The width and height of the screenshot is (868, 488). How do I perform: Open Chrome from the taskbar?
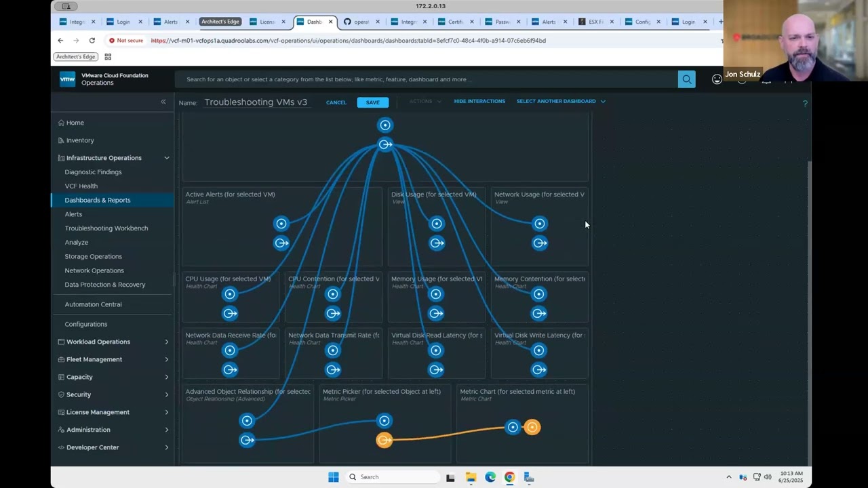tap(509, 477)
